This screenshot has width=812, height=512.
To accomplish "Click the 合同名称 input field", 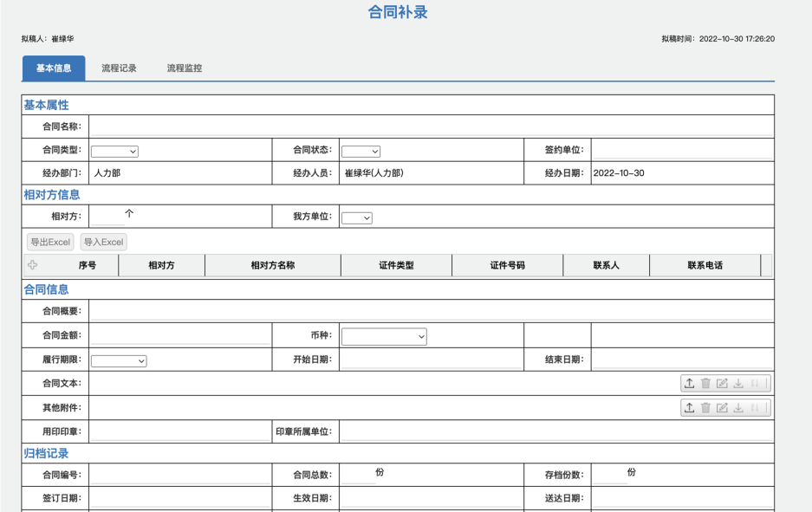I will coord(430,126).
